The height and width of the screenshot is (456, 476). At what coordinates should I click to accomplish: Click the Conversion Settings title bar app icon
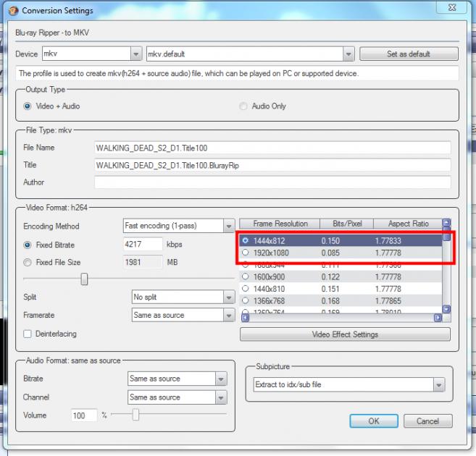pyautogui.click(x=12, y=11)
